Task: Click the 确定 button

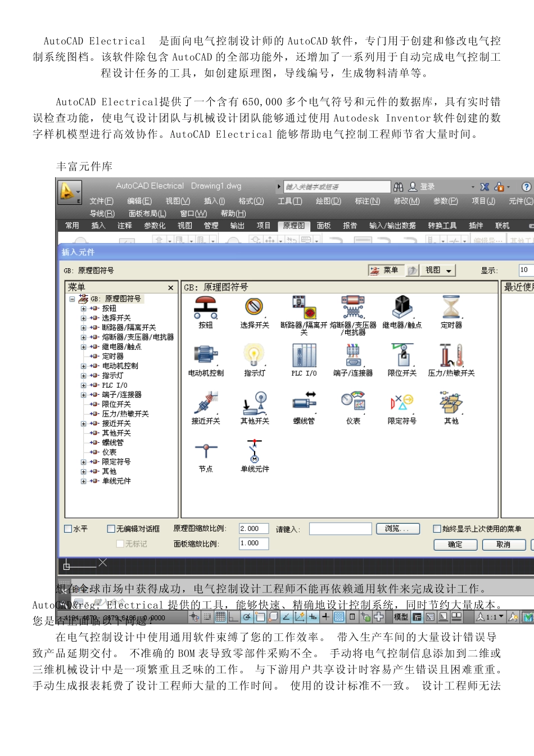Action: point(455,544)
